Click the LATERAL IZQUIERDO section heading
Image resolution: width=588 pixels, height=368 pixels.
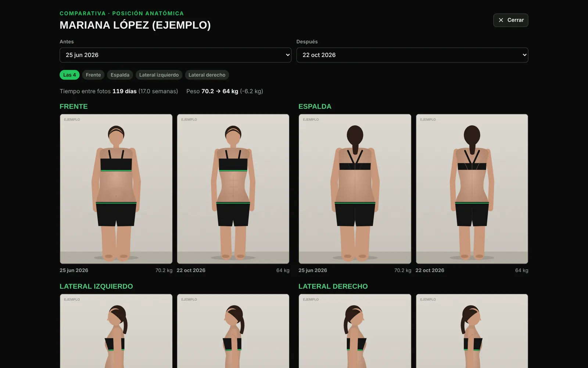click(x=96, y=286)
